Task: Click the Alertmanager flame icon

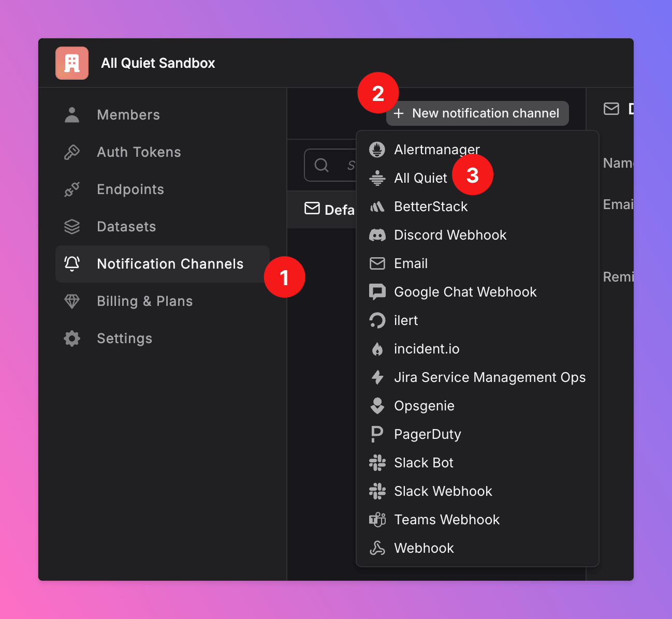Action: coord(377,150)
